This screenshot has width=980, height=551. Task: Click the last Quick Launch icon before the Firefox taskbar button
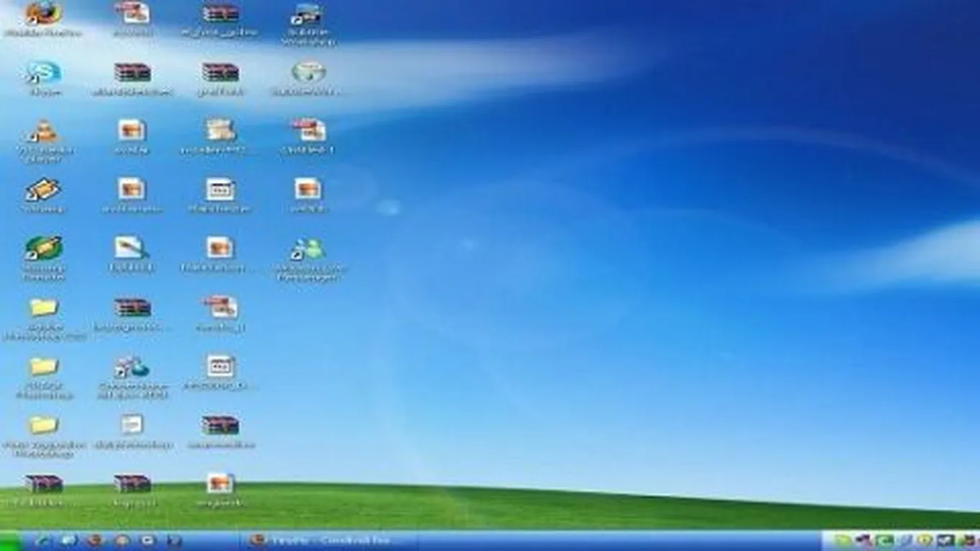(x=174, y=541)
